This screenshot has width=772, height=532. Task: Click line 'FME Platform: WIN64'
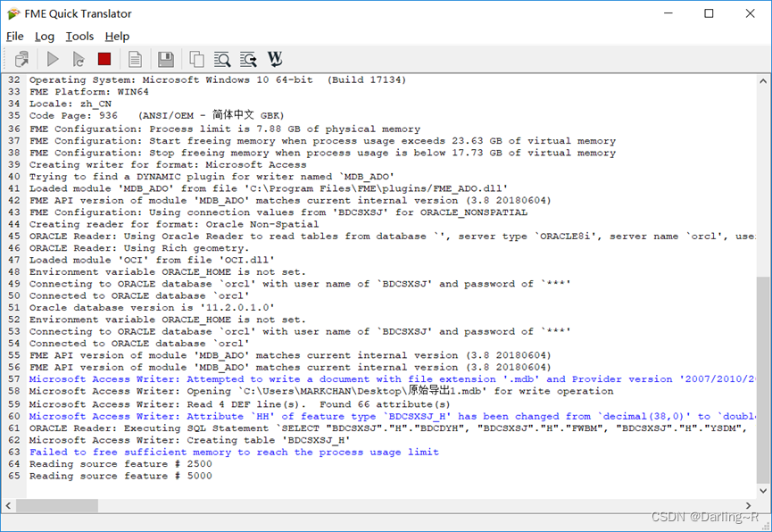pos(88,92)
